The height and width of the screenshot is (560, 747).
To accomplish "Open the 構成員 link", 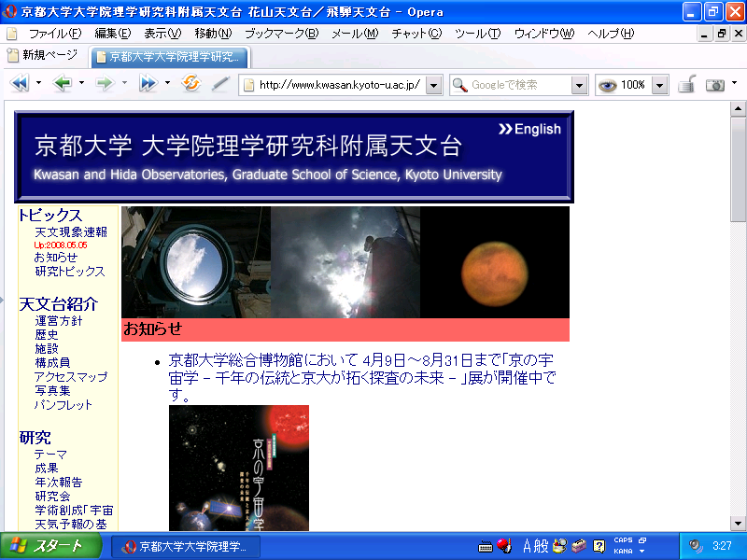I will click(x=52, y=363).
